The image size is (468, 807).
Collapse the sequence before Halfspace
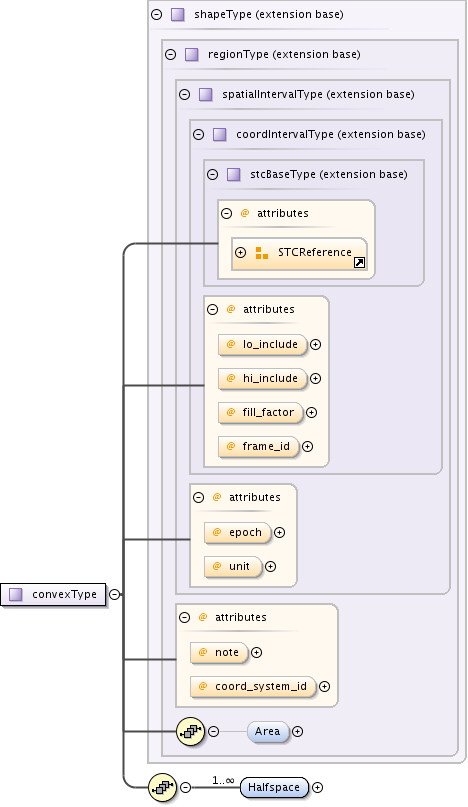click(x=185, y=787)
